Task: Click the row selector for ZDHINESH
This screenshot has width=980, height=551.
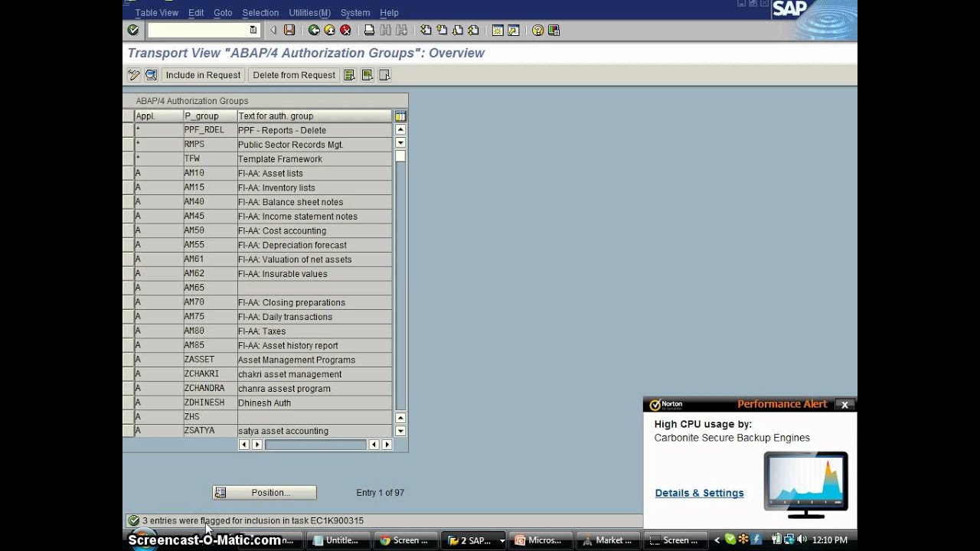Action: click(x=128, y=403)
